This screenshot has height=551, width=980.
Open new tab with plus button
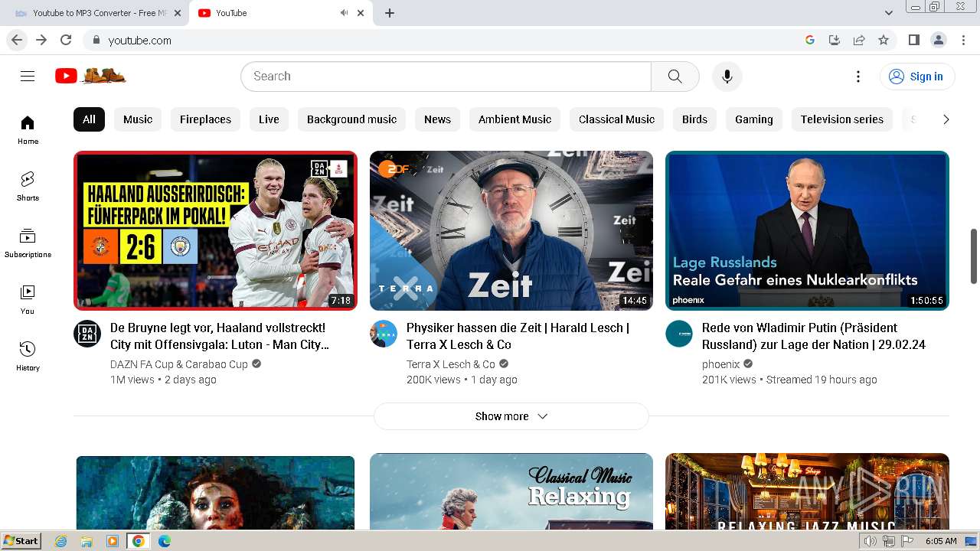tap(390, 13)
